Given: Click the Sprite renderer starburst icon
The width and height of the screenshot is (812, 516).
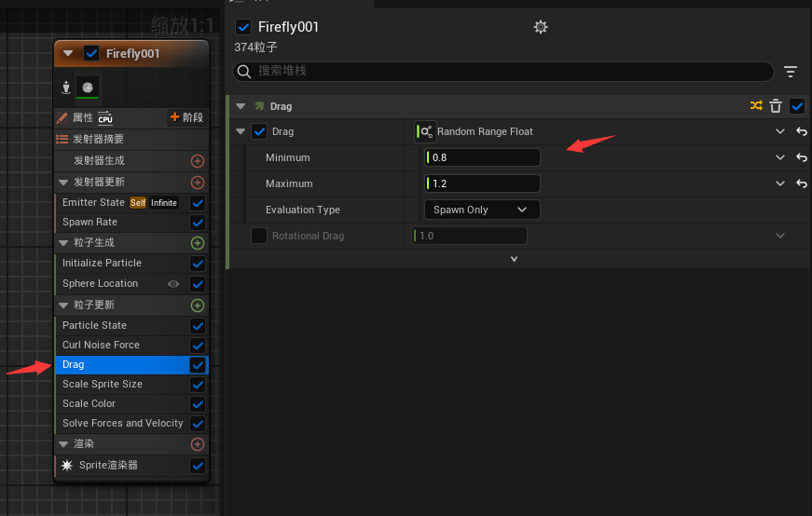Looking at the screenshot, I should tap(67, 466).
